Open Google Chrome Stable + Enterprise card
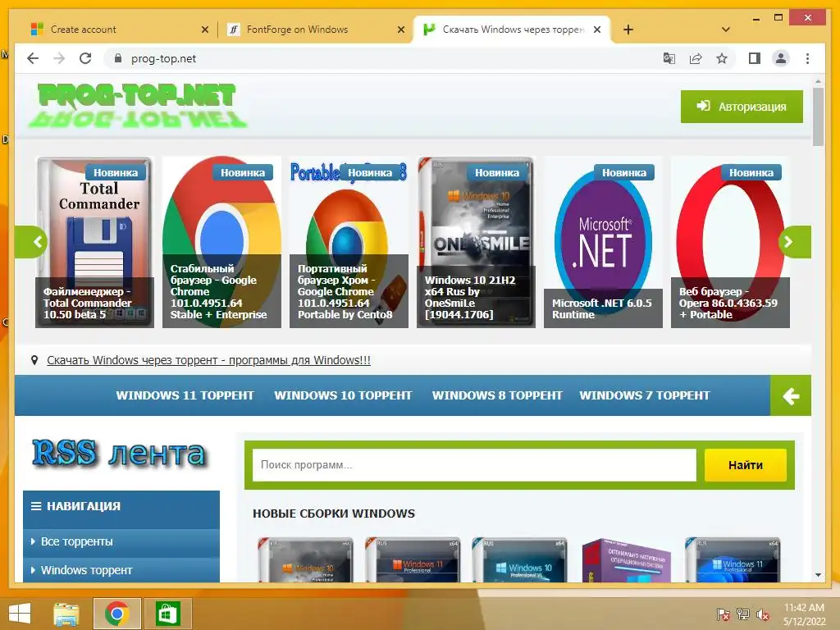Image resolution: width=840 pixels, height=630 pixels. click(221, 242)
